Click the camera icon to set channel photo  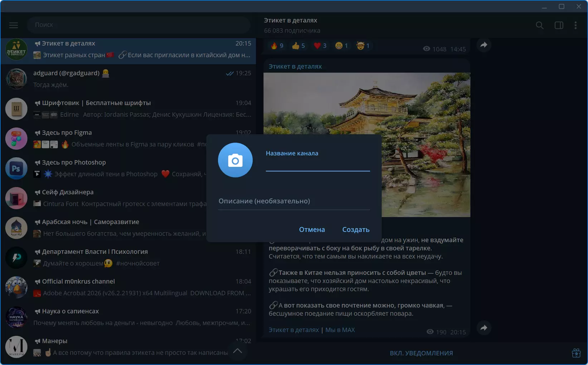pos(235,160)
